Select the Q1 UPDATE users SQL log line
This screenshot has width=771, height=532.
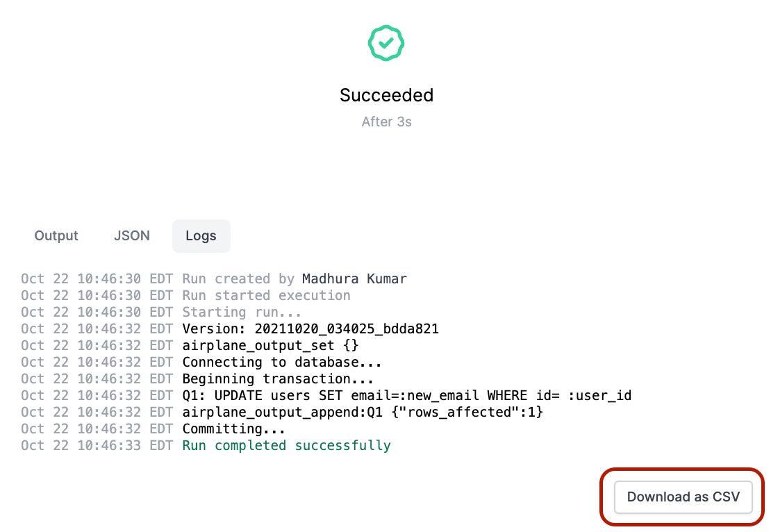326,396
